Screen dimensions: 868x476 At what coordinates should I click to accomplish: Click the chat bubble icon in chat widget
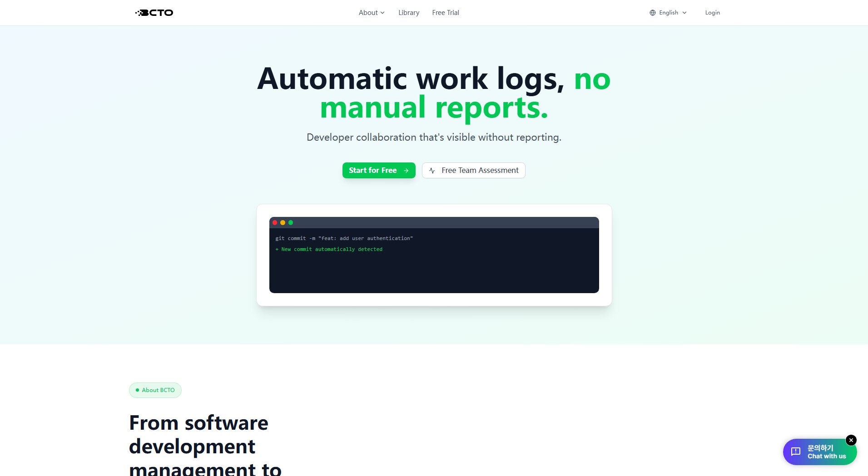pos(796,451)
